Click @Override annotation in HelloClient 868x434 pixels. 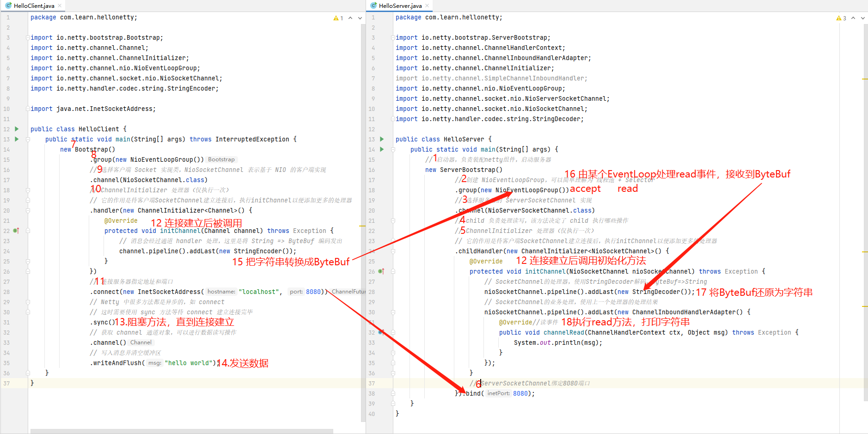tap(121, 220)
